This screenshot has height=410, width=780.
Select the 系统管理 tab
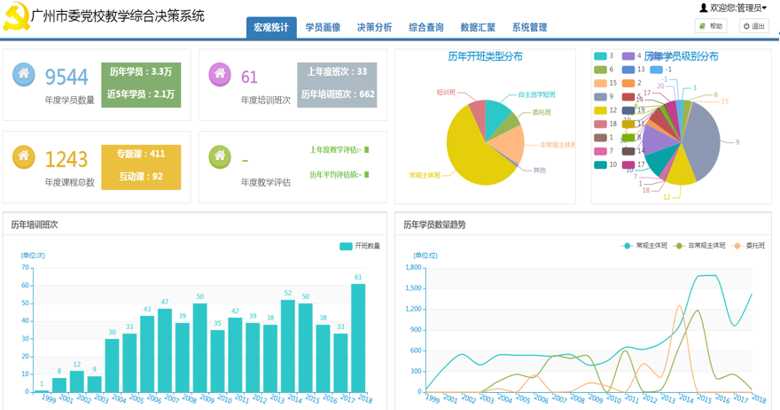click(x=529, y=27)
